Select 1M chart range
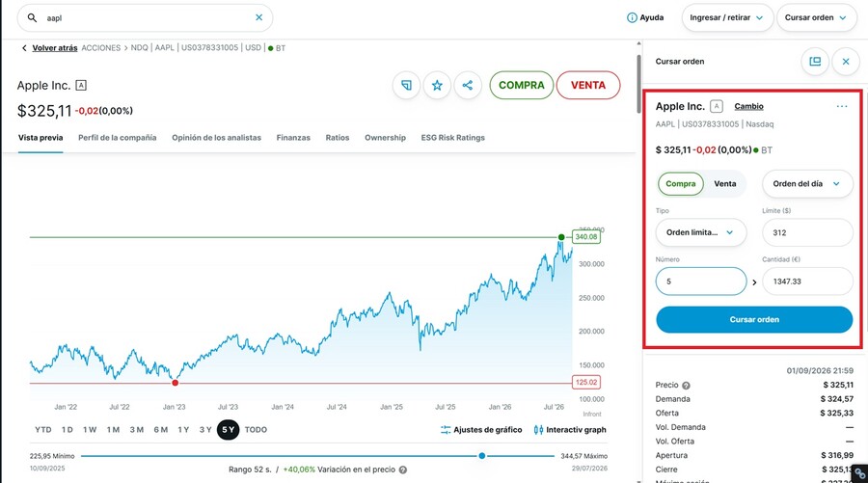 click(x=113, y=430)
